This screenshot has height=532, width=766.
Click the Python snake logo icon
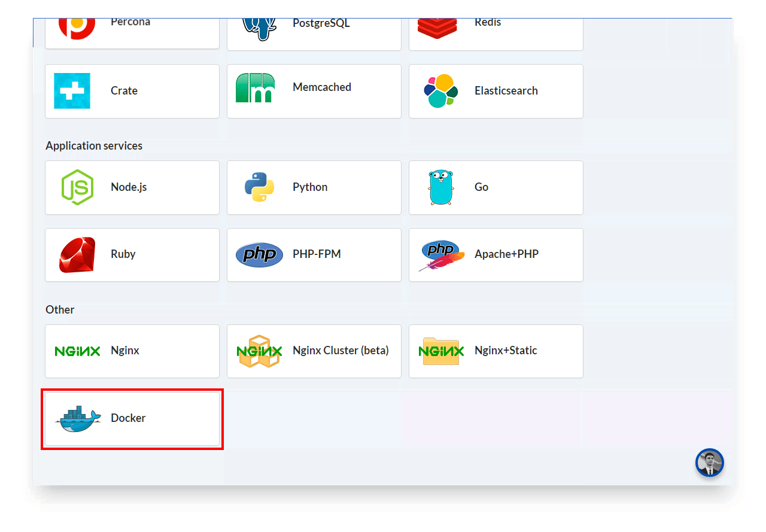pos(259,187)
